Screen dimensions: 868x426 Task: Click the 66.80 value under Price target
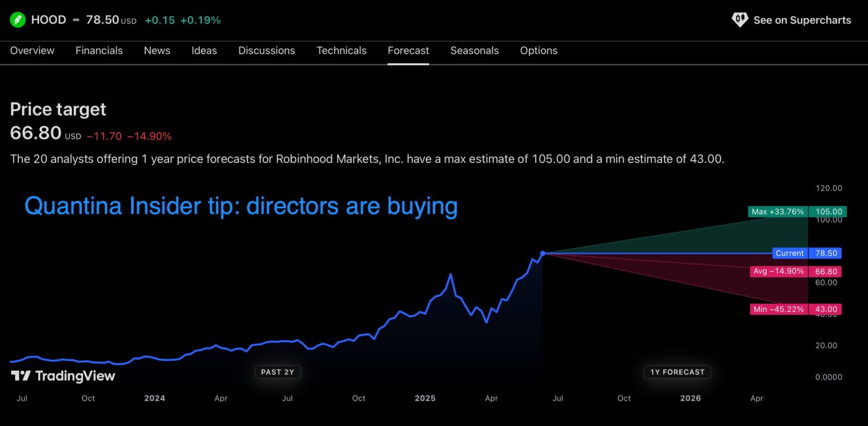coord(36,133)
